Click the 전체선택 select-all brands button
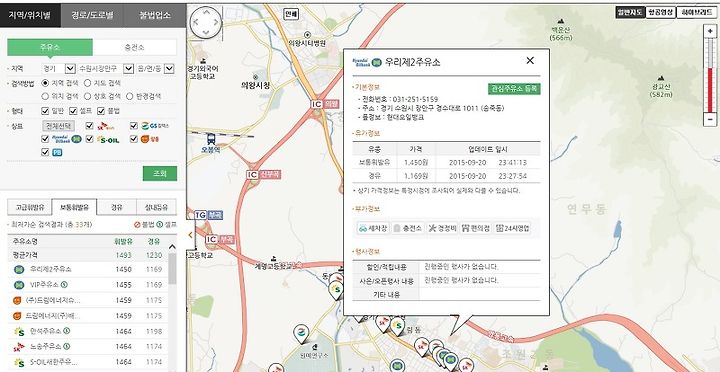 click(58, 126)
